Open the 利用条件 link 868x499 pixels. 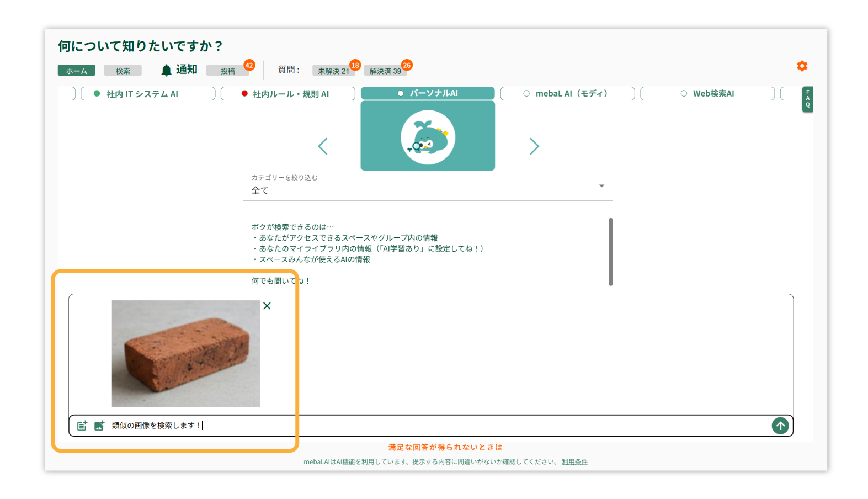tap(574, 462)
